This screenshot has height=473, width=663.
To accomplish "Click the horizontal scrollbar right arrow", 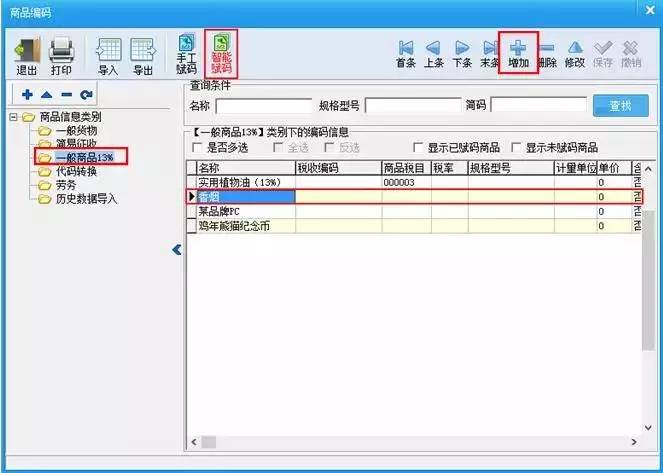I will (634, 442).
